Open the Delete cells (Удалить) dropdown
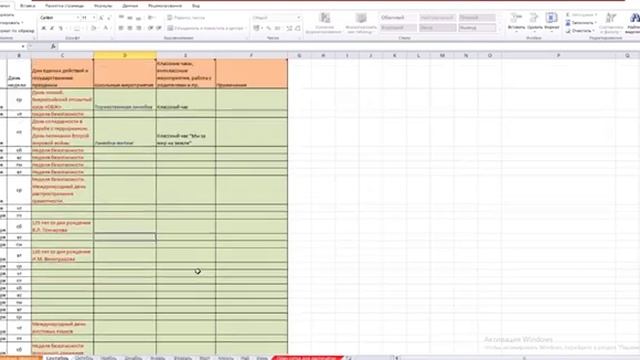This screenshot has width=640, height=360. 534,22
